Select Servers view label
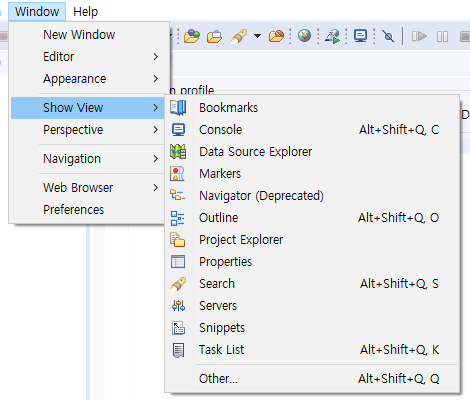This screenshot has height=400, width=470. (218, 306)
